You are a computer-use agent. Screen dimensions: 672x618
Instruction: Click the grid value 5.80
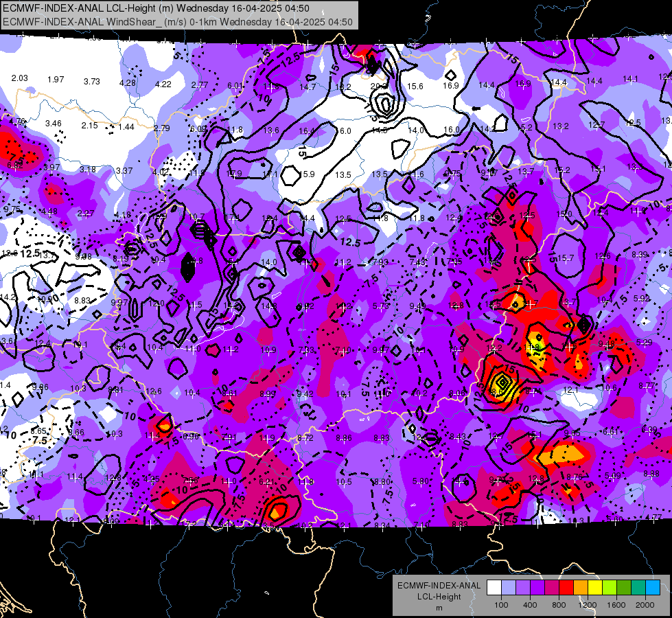coord(420,481)
